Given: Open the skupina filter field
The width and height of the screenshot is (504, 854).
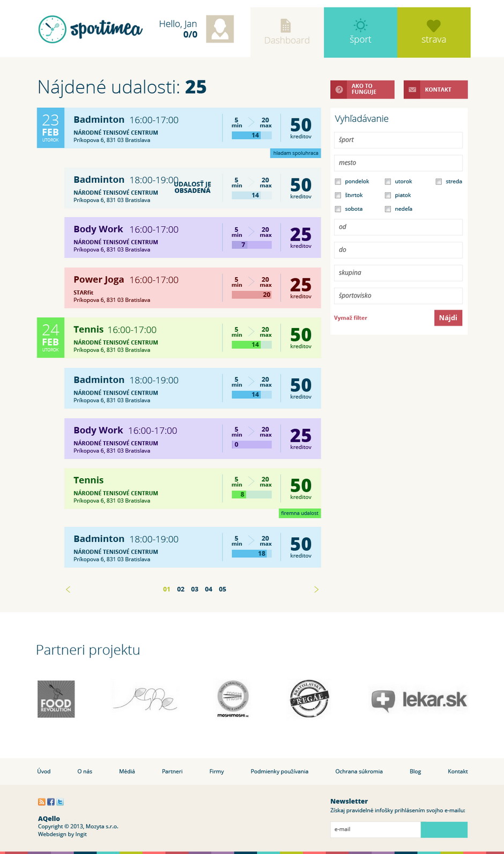Looking at the screenshot, I should [x=398, y=273].
